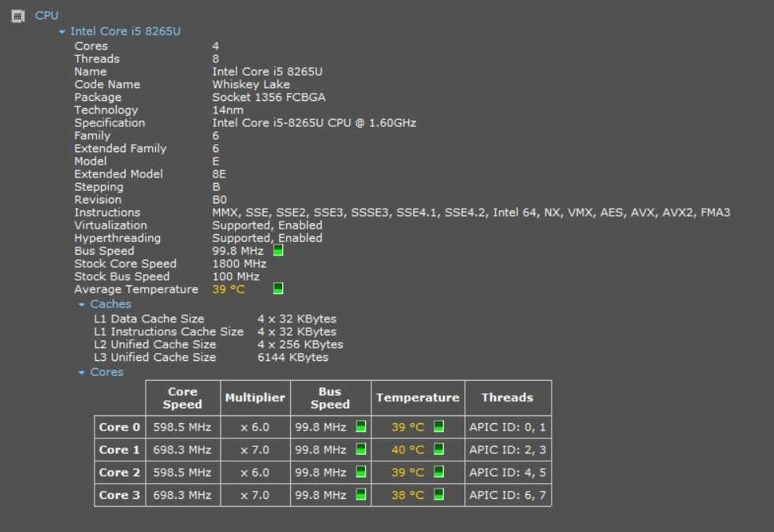774x532 pixels.
Task: Collapse the Intel Core i5 8265U tree node
Action: 61,32
